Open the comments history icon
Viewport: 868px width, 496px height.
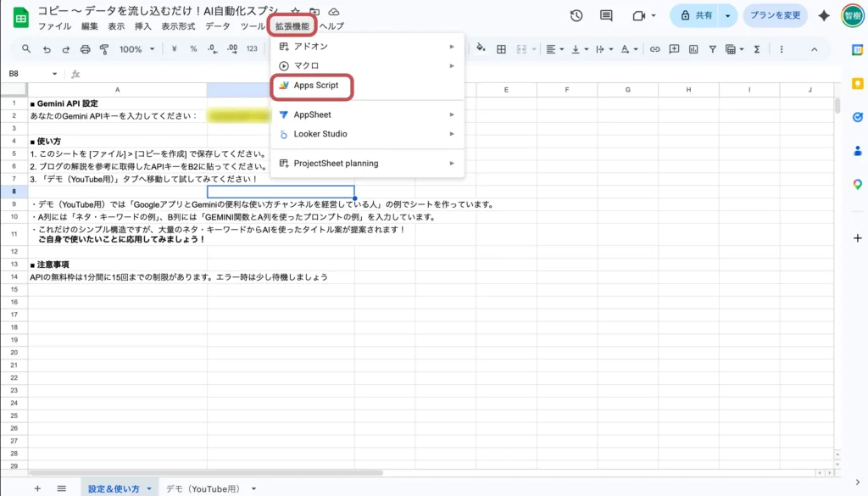tap(606, 15)
